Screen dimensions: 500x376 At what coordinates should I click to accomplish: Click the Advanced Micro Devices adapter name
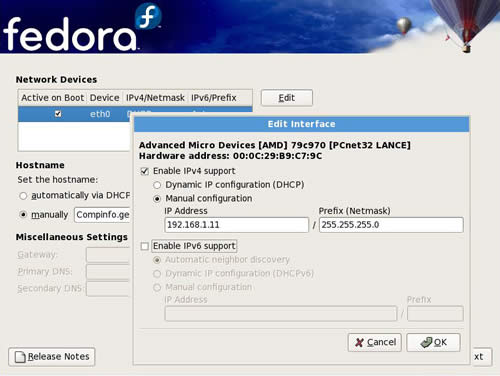click(275, 145)
